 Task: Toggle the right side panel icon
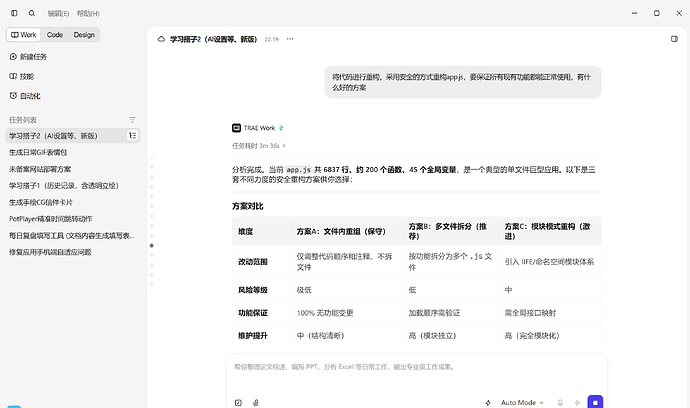[674, 39]
